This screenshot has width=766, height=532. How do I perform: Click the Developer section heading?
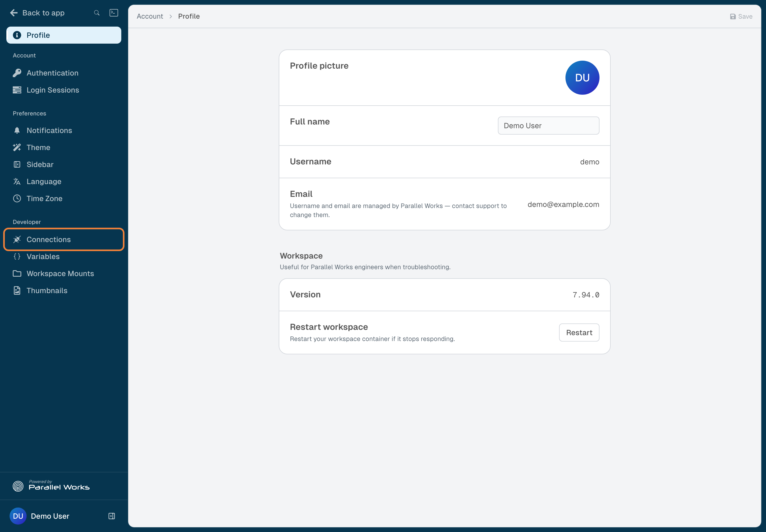click(27, 222)
